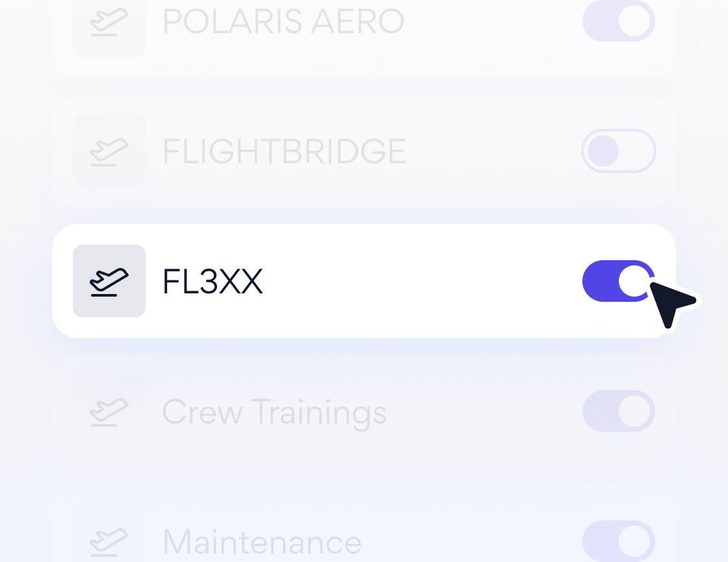Toggle POLARIS AERO on

click(618, 21)
